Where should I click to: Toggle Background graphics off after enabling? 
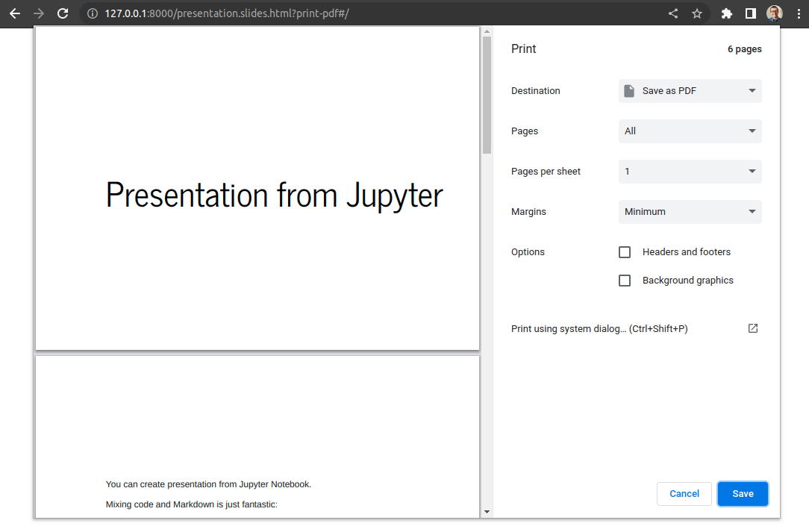625,281
